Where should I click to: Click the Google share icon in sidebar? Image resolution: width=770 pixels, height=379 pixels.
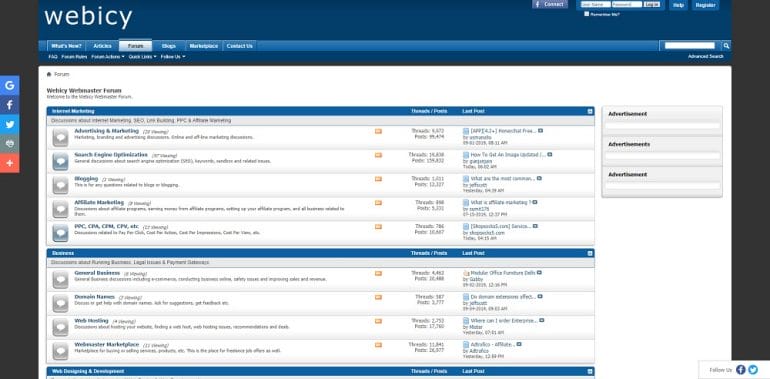pos(9,85)
